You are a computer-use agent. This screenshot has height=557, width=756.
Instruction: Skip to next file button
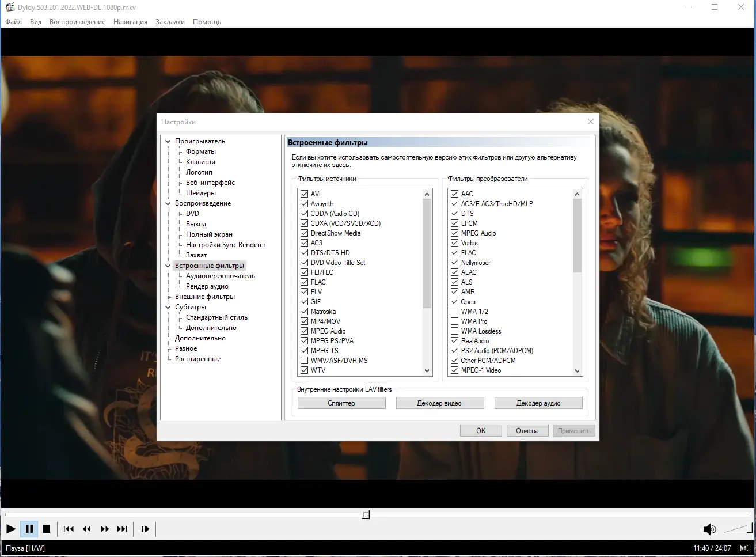(x=123, y=529)
